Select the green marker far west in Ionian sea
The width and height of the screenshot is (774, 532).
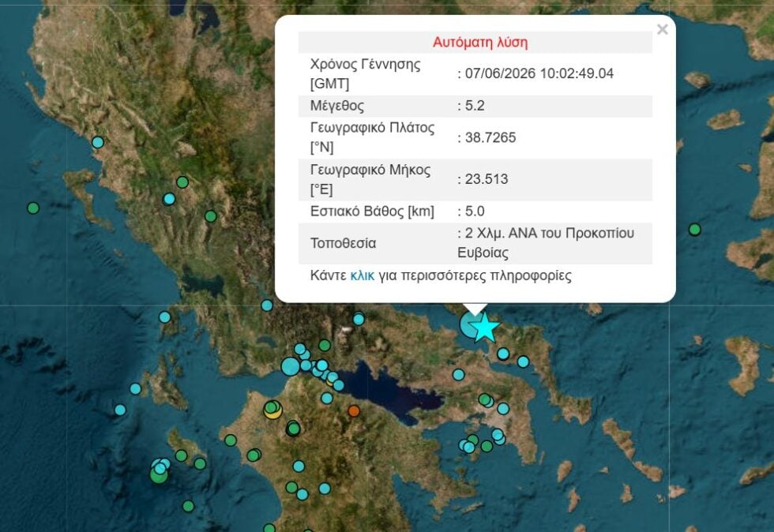[x=33, y=208]
